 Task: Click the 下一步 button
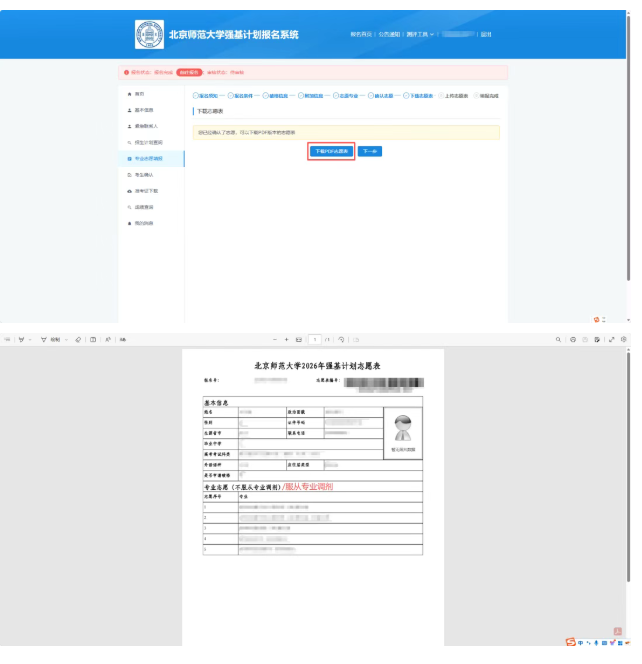click(370, 151)
